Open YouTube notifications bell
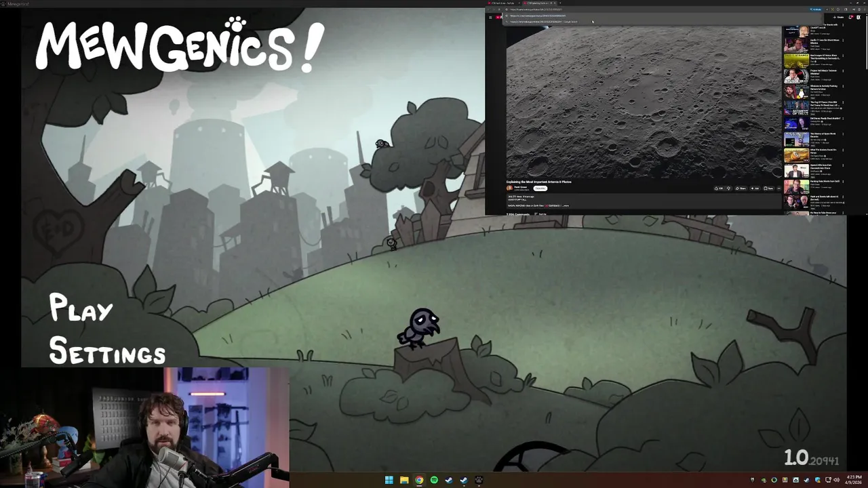This screenshot has height=488, width=868. tap(850, 17)
